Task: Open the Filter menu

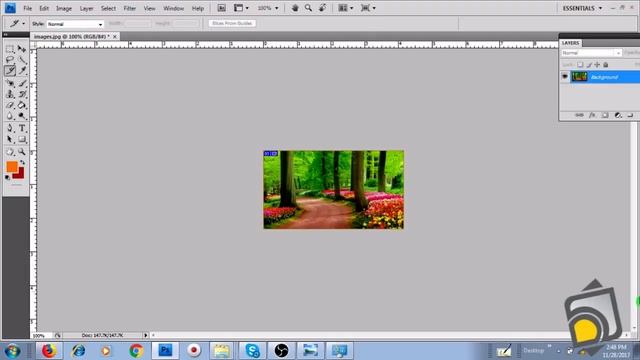Action: point(129,8)
